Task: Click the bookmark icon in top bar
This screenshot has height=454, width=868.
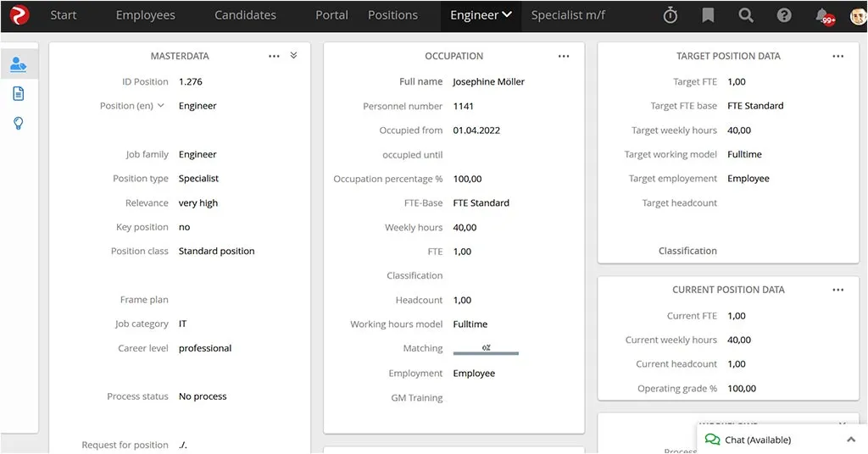Action: coord(708,15)
